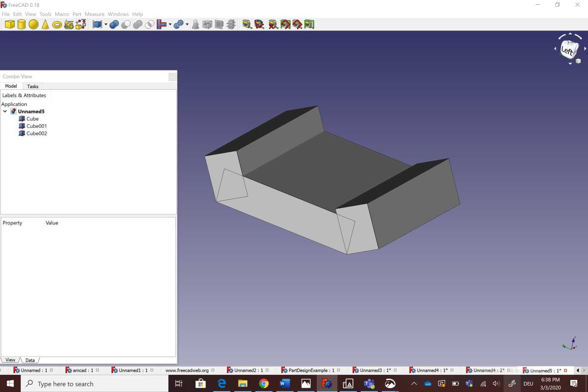Click the Join objects tool icon

[162, 24]
